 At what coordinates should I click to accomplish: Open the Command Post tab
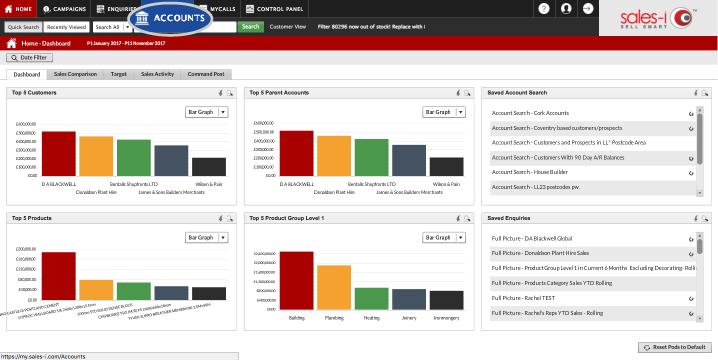[206, 74]
